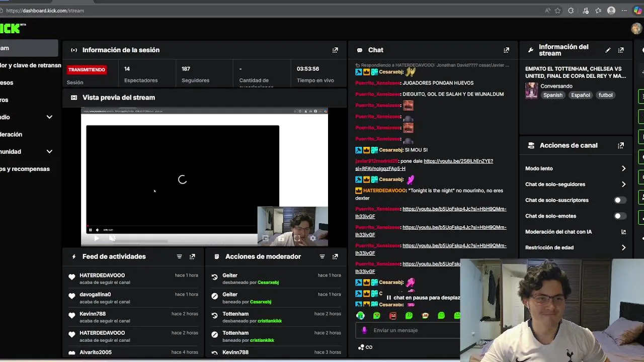
Task: Open the first Puerrito_Xeneizeee youtu.be link
Action: [x=431, y=213]
